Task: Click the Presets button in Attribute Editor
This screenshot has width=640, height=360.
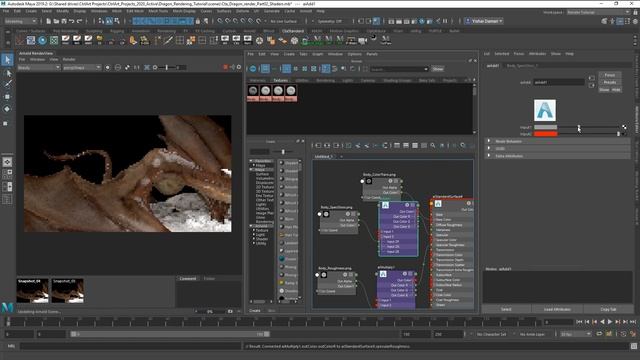Action: pos(610,82)
